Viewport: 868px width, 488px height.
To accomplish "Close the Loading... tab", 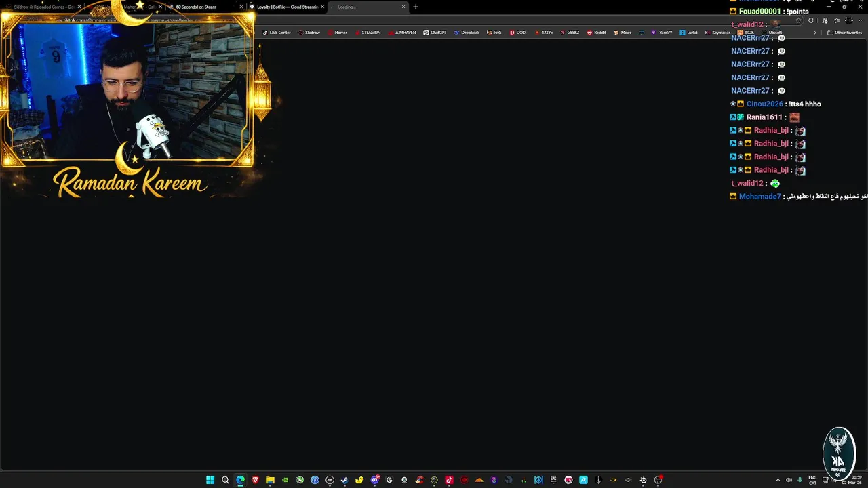I will pos(403,7).
